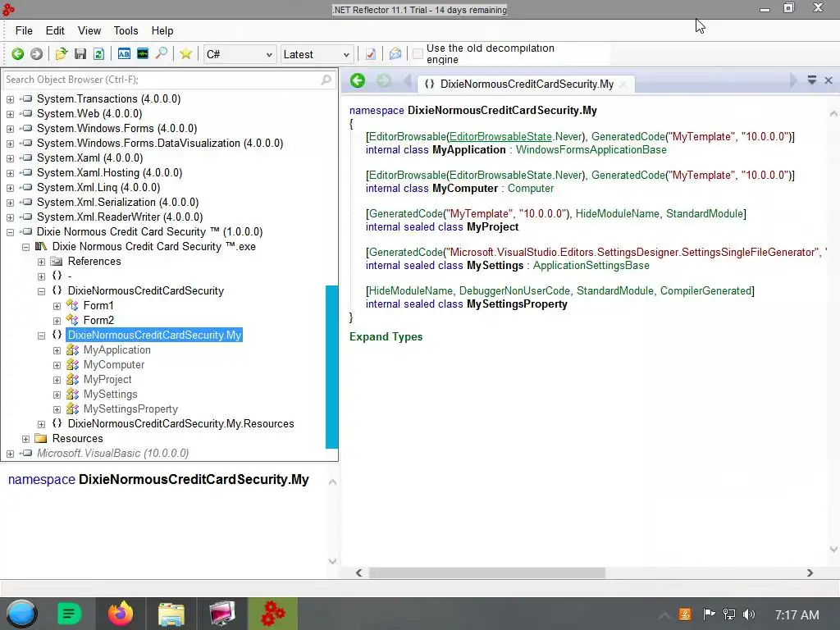Click the red checkmark document icon

pos(370,53)
